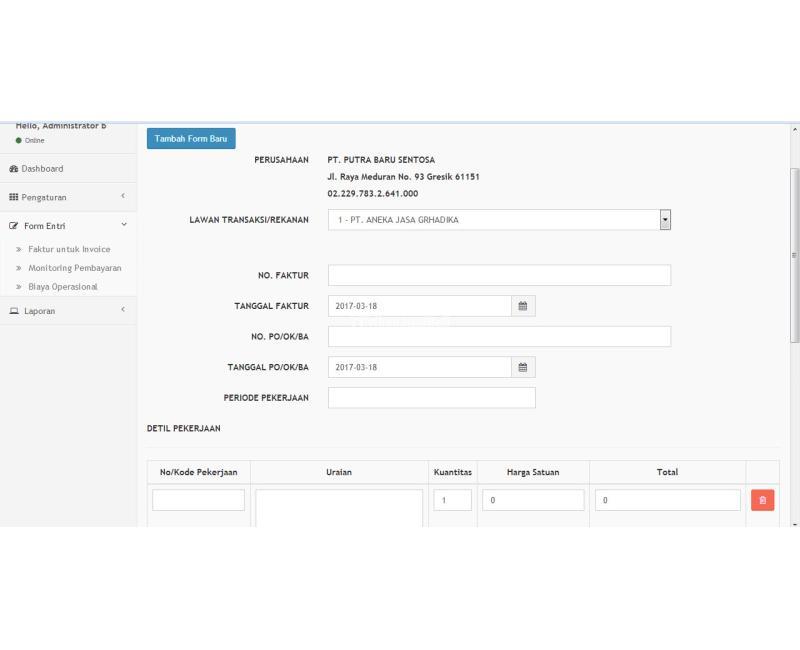Click the Form Entri edit icon
Image resolution: width=800 pixels, height=650 pixels.
[x=14, y=226]
